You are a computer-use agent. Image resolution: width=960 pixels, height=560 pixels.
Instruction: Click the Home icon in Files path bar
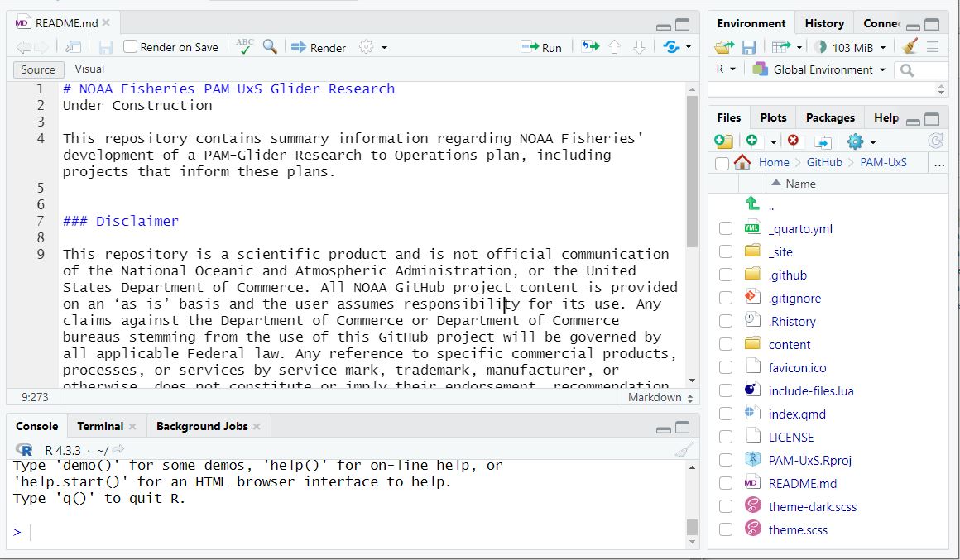[x=742, y=163]
